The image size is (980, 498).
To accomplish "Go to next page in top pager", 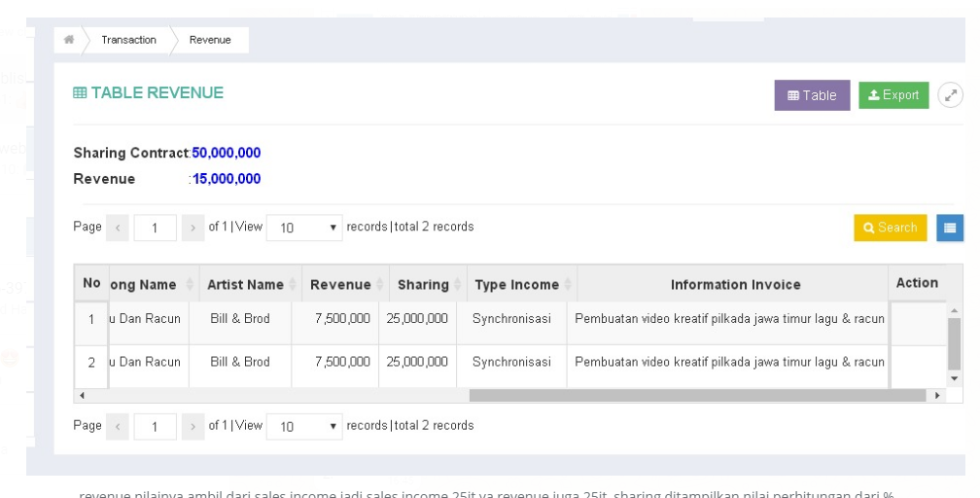I will click(x=192, y=228).
